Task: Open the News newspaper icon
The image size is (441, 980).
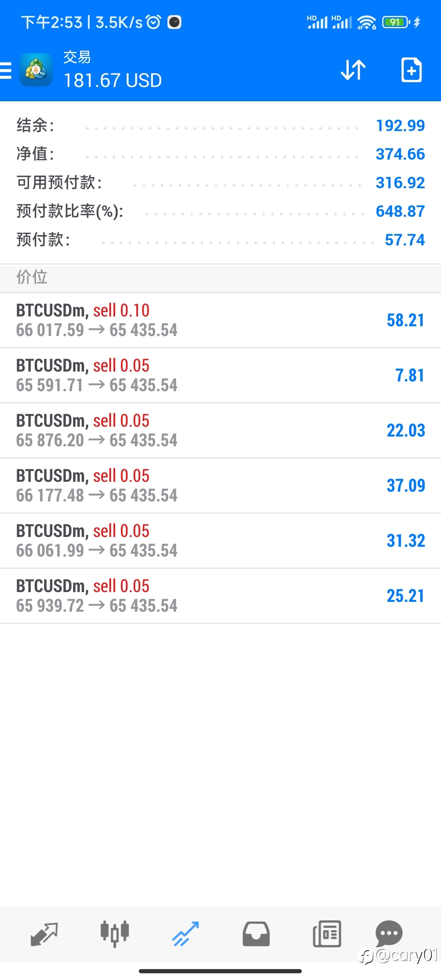Action: pos(327,934)
